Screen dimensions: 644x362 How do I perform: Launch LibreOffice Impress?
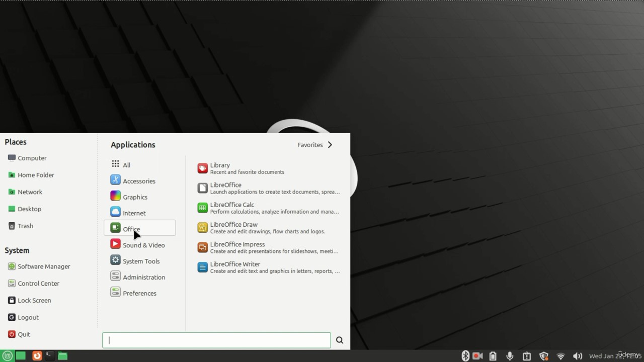268,247
